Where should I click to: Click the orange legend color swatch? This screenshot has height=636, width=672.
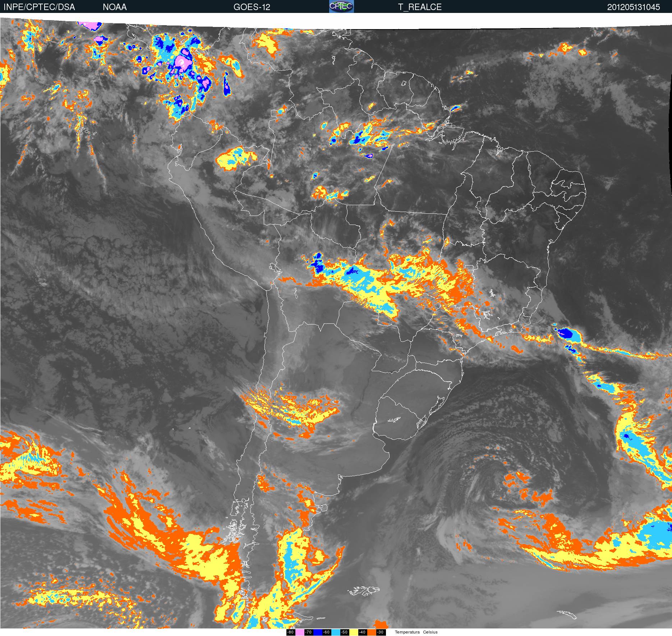pyautogui.click(x=372, y=632)
